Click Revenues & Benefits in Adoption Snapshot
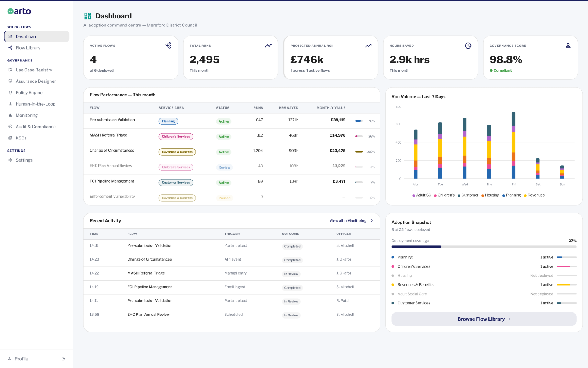The height and width of the screenshot is (368, 588). pos(416,285)
